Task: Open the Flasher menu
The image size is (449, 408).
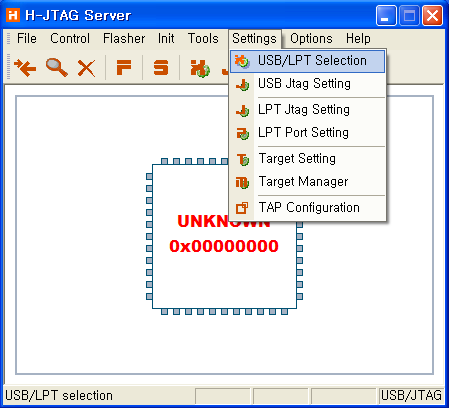Action: [124, 38]
